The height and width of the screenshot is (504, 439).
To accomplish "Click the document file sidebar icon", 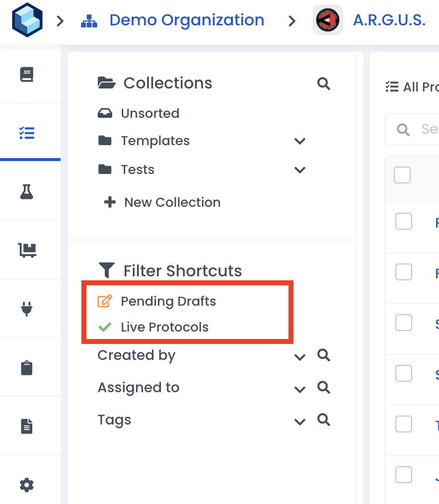I will [26, 426].
